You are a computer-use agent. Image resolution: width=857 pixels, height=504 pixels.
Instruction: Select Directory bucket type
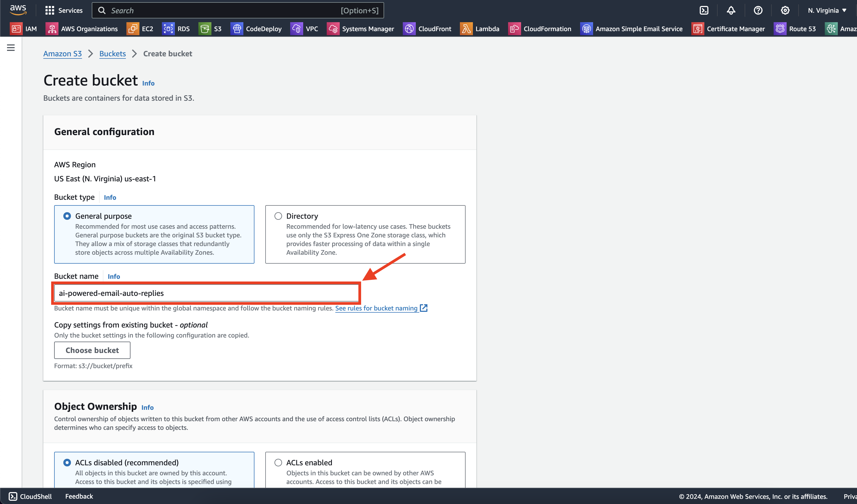coord(278,216)
